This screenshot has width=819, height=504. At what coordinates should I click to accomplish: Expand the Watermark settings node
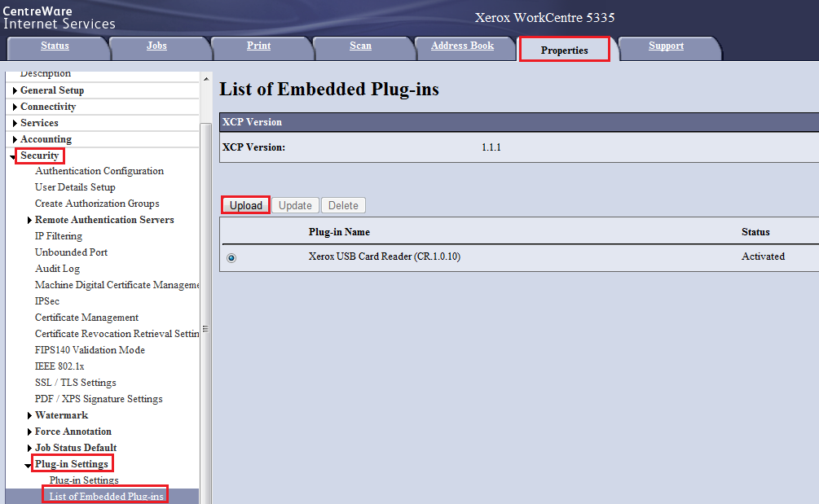[x=30, y=415]
